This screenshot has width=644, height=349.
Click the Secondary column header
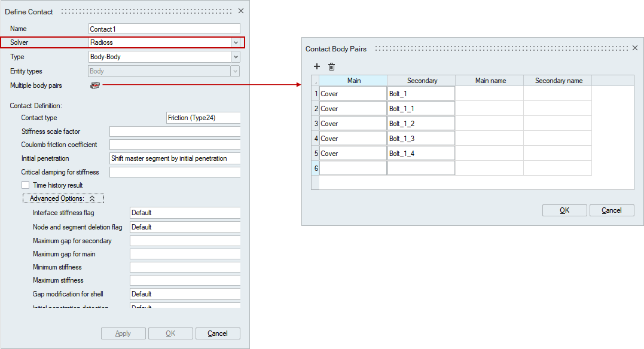coord(422,81)
